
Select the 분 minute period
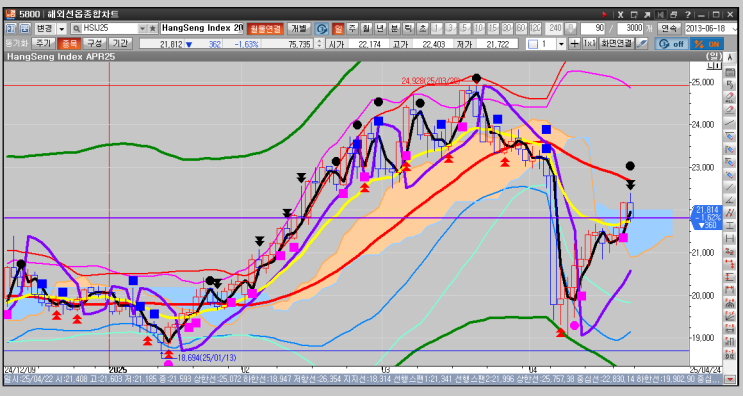coord(394,29)
